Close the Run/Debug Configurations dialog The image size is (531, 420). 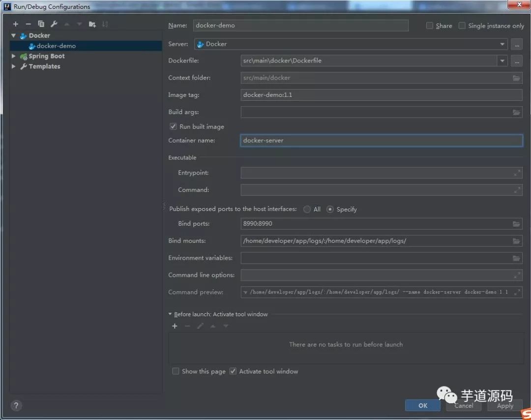coord(519,4)
